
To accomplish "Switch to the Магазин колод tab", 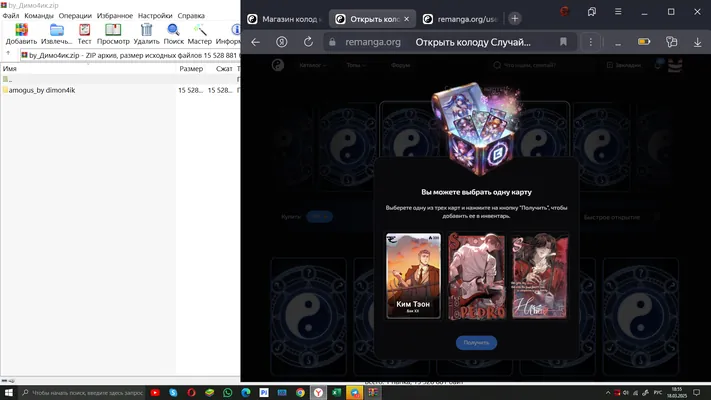I will pos(285,19).
